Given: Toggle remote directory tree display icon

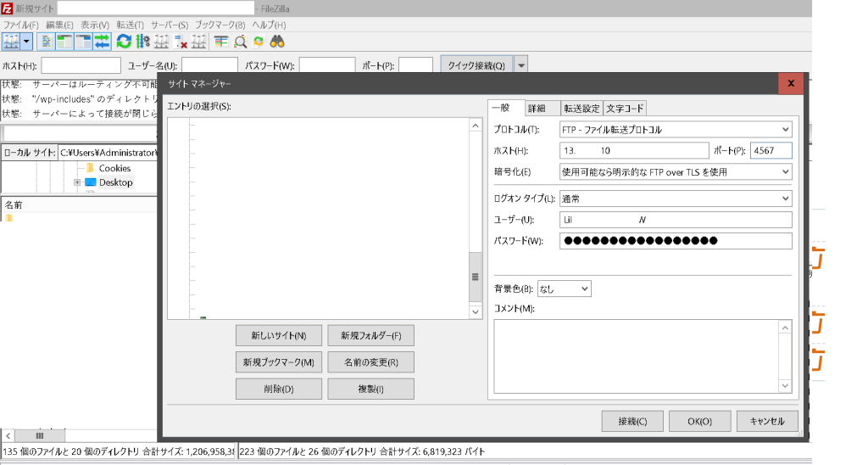Looking at the screenshot, I should pyautogui.click(x=84, y=42).
